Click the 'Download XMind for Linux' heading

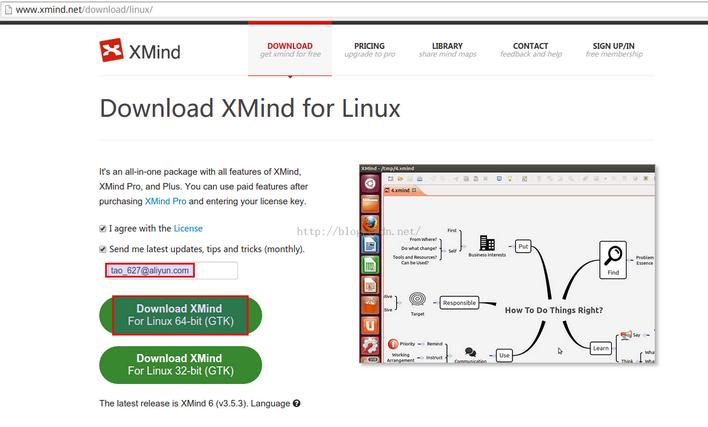[x=250, y=108]
